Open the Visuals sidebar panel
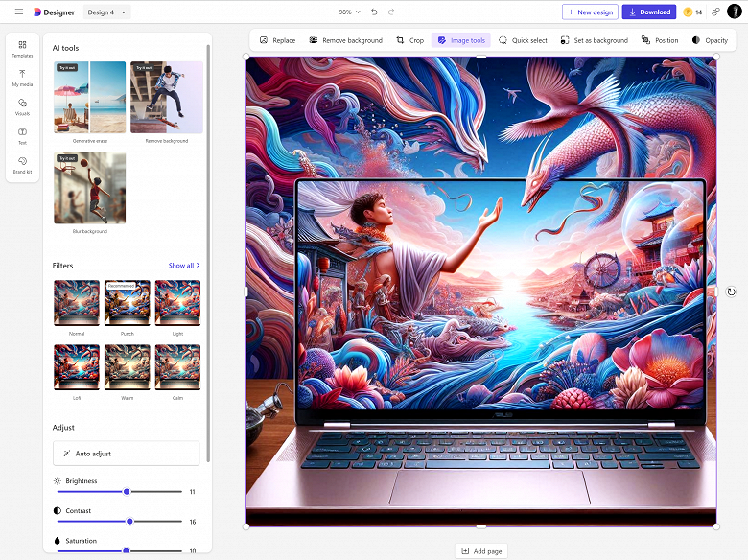 [x=22, y=107]
